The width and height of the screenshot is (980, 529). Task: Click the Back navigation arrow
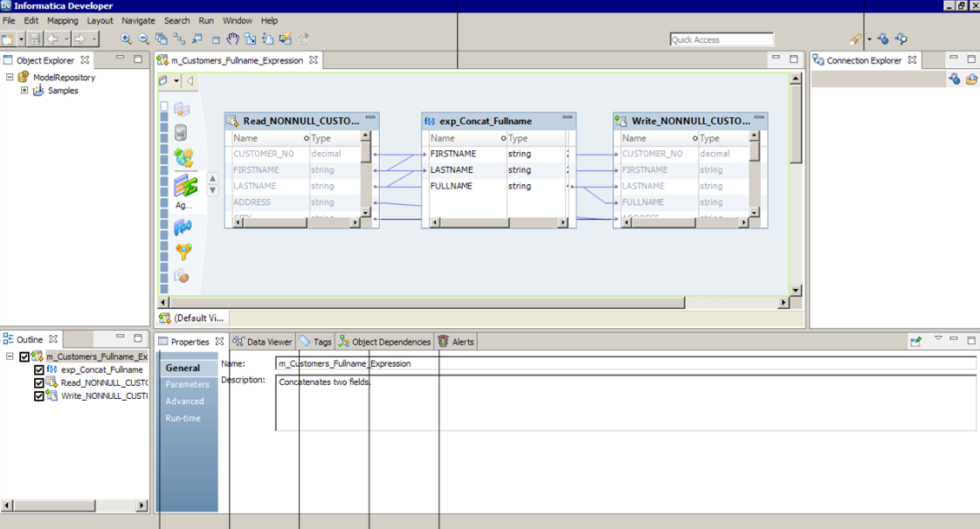pyautogui.click(x=52, y=38)
